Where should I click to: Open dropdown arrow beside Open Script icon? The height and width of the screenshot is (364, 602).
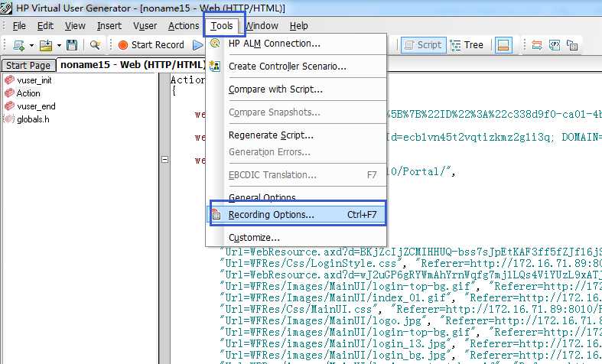click(x=59, y=45)
